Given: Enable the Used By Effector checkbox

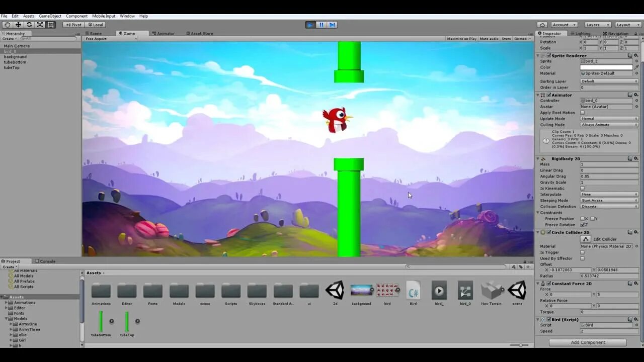Looking at the screenshot, I should tap(582, 258).
